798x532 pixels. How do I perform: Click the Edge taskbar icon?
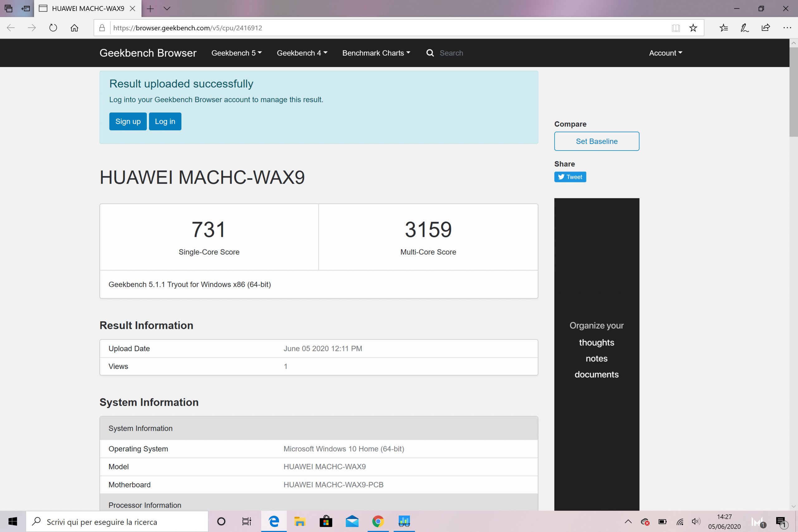point(274,521)
